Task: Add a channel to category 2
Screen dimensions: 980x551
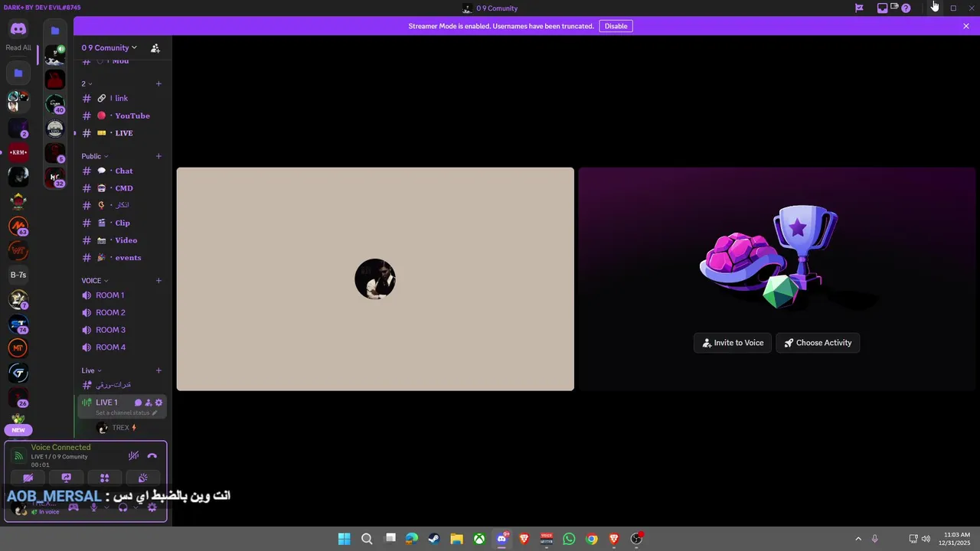Action: click(158, 83)
